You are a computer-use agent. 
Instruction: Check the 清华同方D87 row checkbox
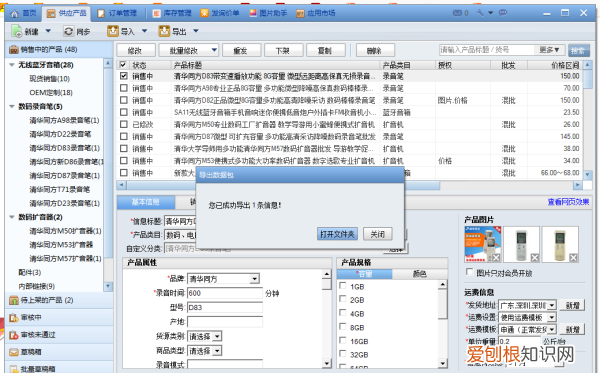click(x=124, y=136)
